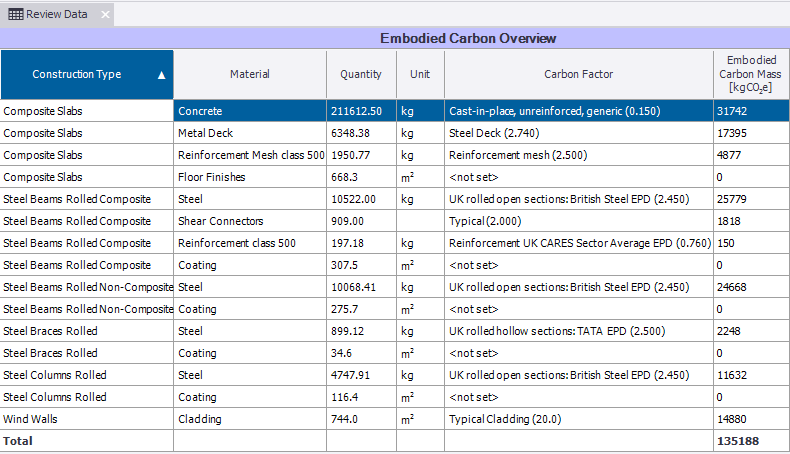Click the Review Data table grid icon
This screenshot has width=790, height=454.
16,14
